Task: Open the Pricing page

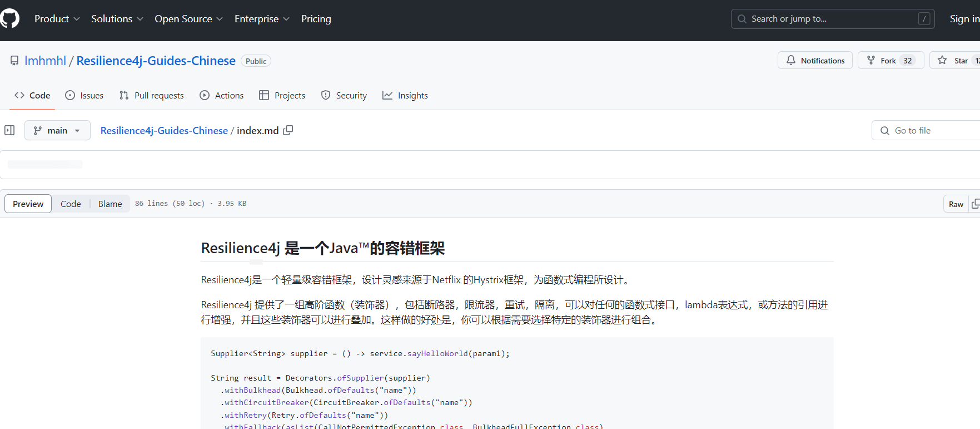Action: (x=316, y=19)
